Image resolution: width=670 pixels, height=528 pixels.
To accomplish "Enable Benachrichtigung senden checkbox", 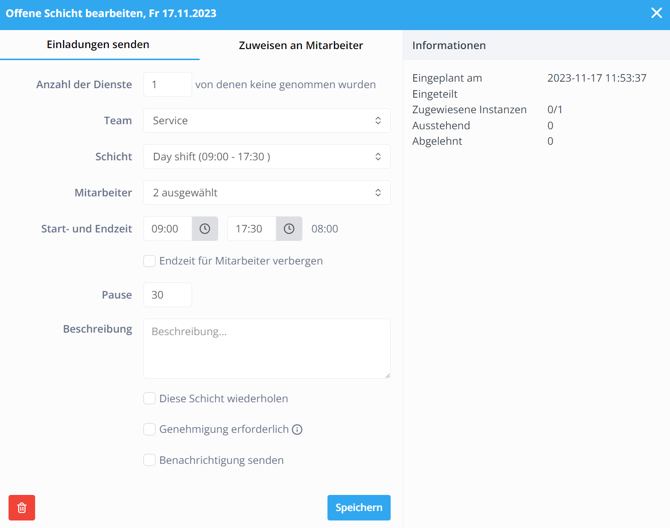I will [149, 460].
